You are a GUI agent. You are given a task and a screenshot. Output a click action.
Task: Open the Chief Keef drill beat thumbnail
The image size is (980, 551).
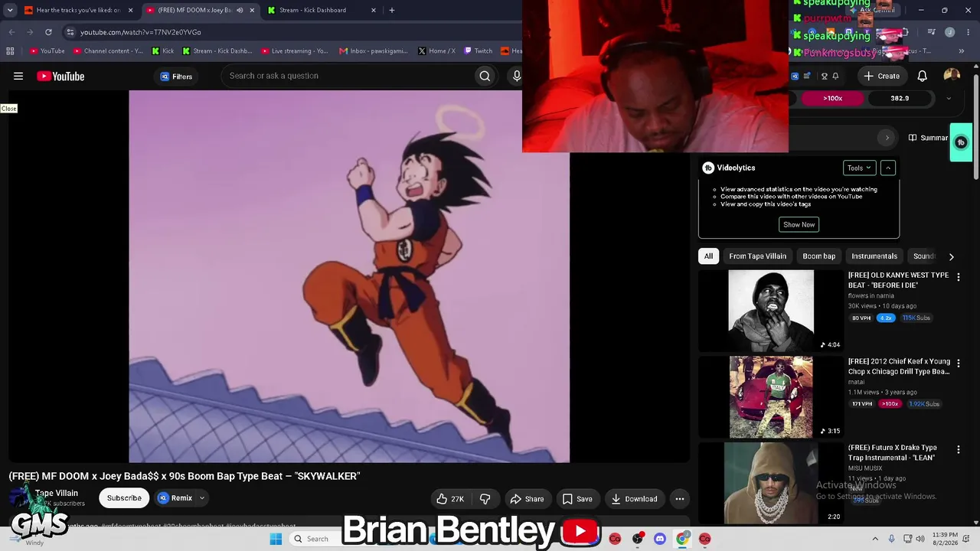click(x=771, y=396)
